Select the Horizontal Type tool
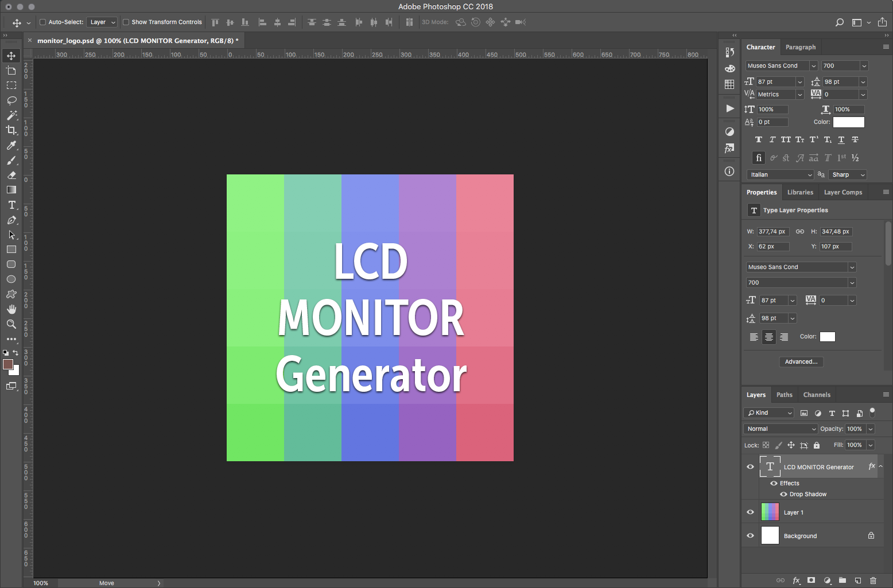 11,205
